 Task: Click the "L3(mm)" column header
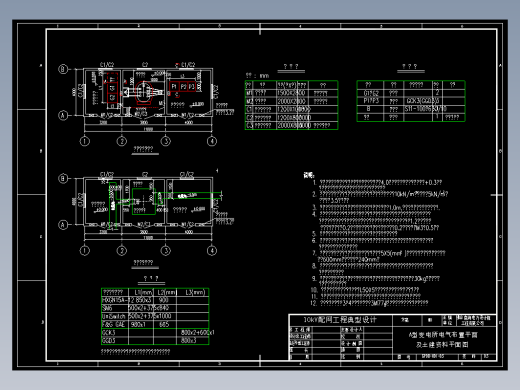(195, 292)
